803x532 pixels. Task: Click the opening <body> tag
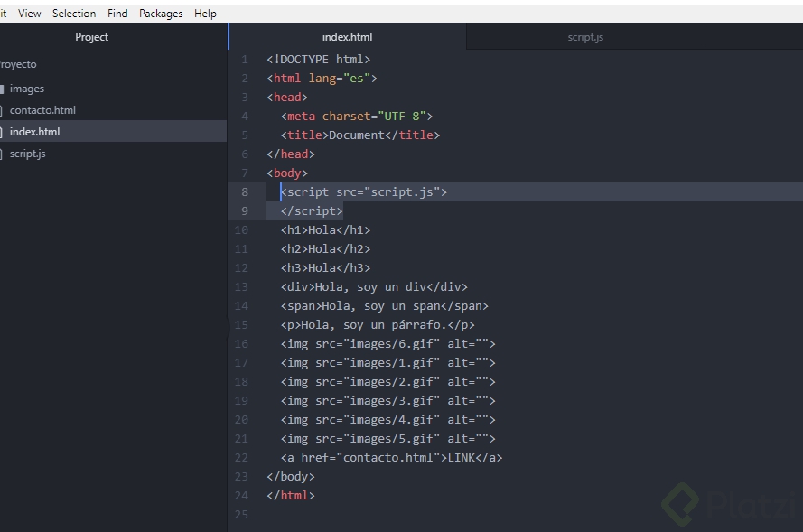287,173
